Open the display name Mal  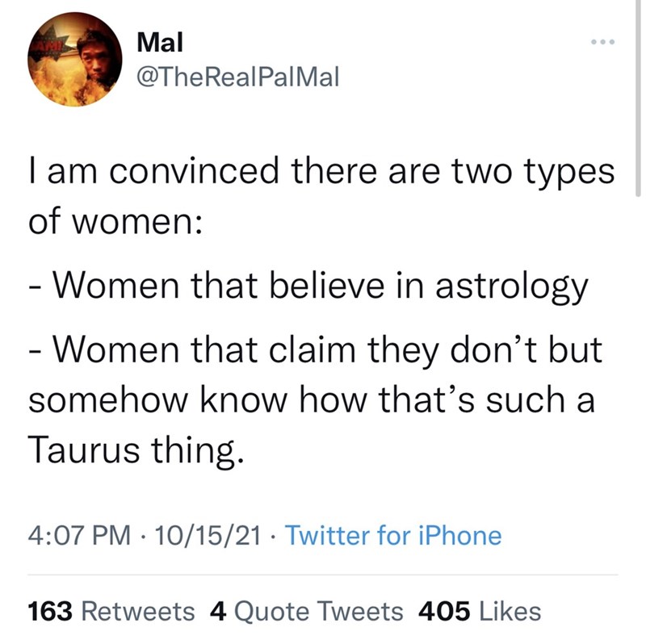[x=154, y=40]
